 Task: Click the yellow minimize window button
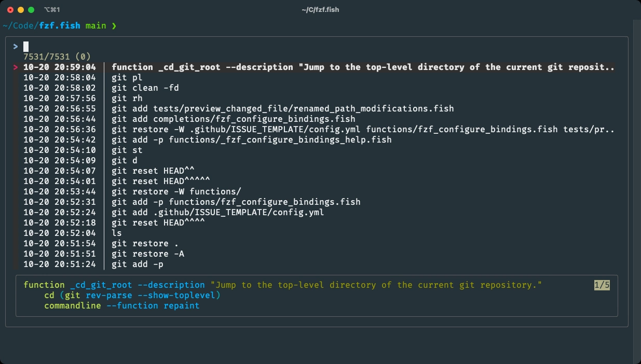21,10
